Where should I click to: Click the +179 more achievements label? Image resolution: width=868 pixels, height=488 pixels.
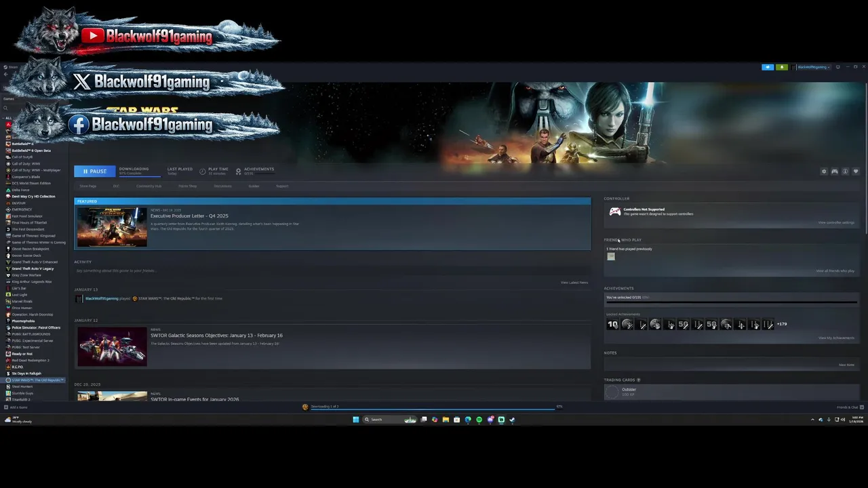coord(782,324)
